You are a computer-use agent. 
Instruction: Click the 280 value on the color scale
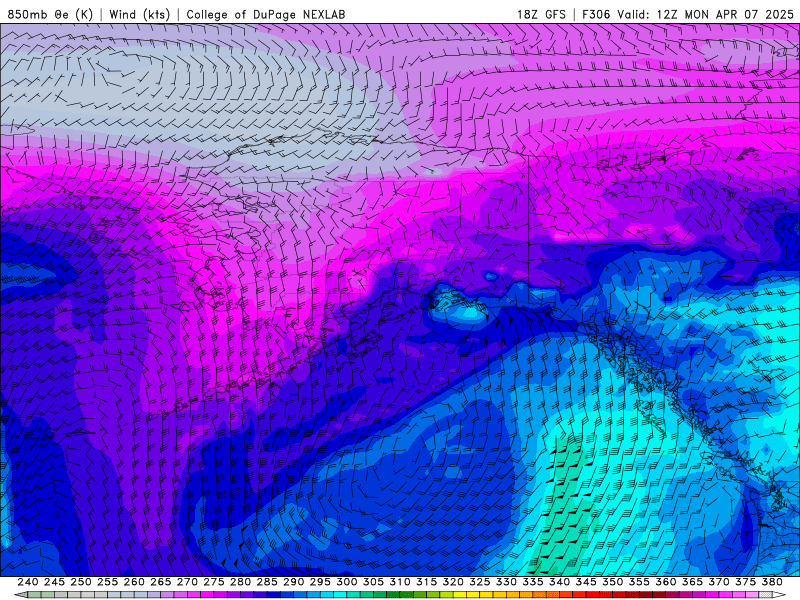tap(240, 582)
